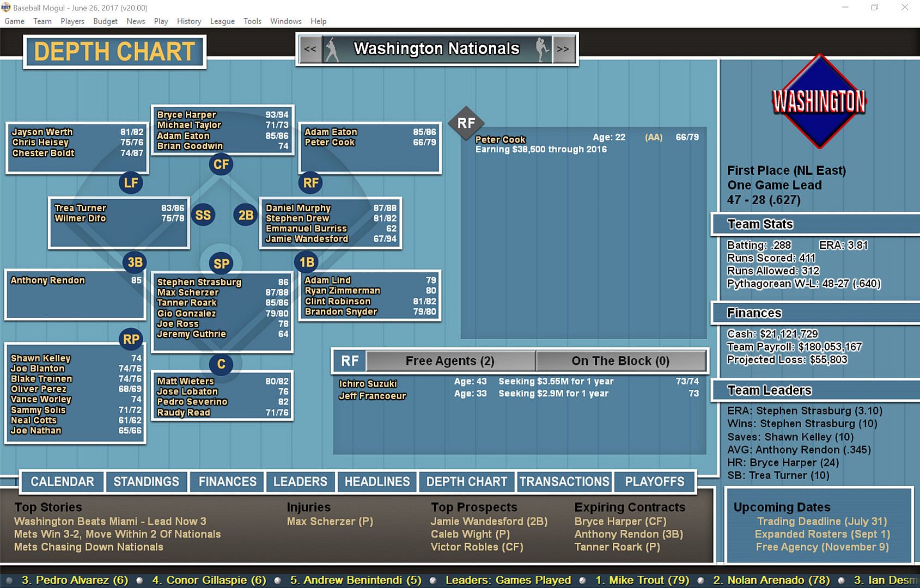Click the Washington team logo
Screen dimensions: 920x588
(x=819, y=101)
